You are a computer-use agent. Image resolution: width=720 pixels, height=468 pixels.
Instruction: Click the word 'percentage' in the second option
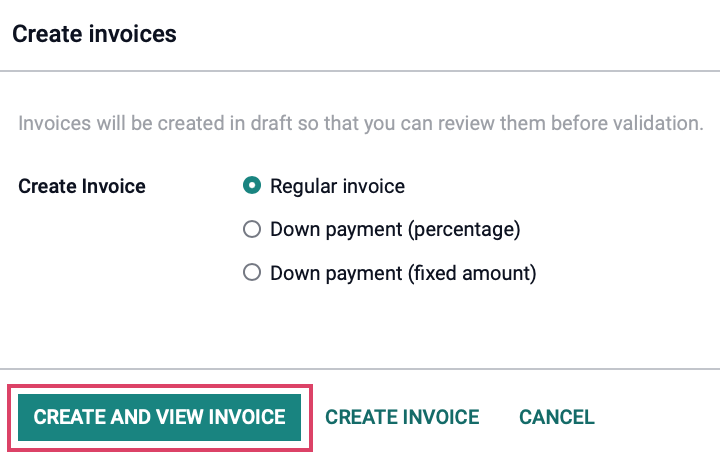coord(464,229)
